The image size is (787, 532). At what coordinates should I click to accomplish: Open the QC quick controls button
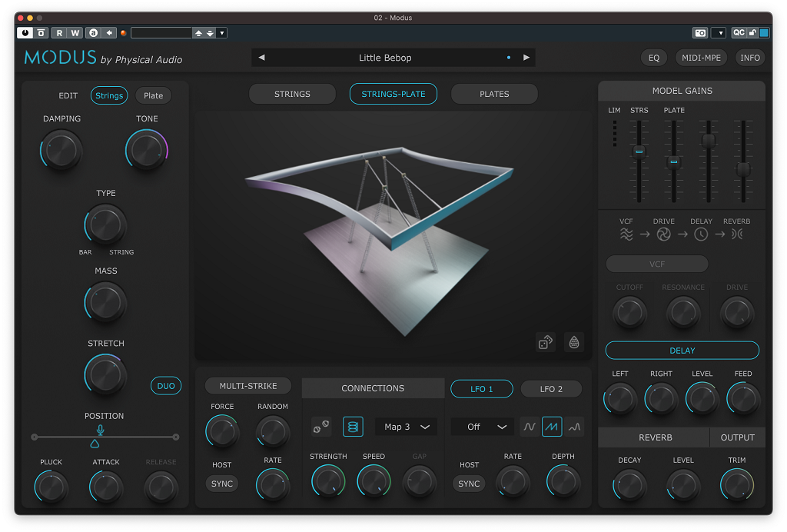(x=739, y=32)
